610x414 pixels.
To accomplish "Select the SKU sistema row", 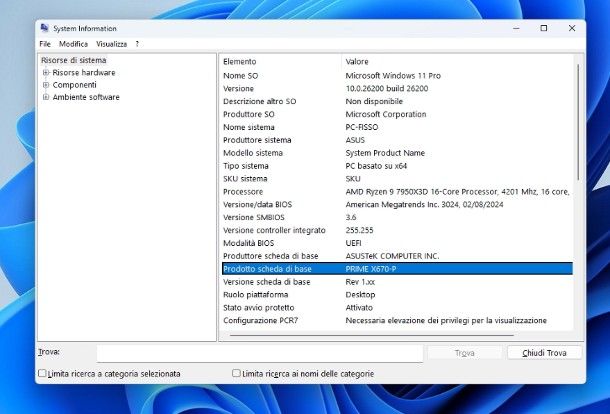I will tap(397, 179).
